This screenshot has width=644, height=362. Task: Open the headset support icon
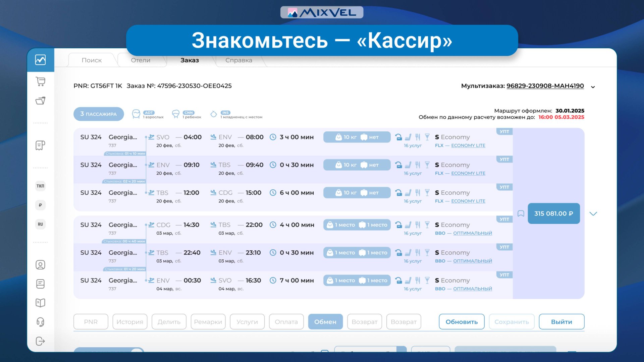pos(40,322)
